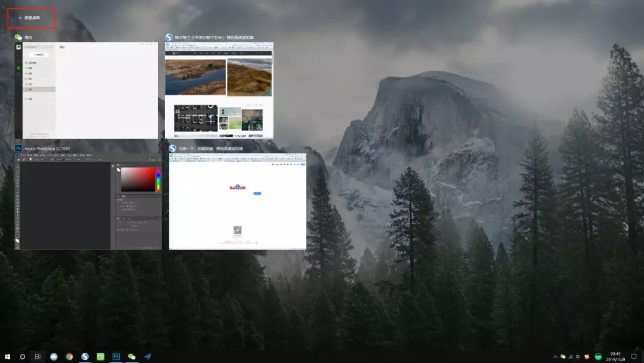Viewport: 644px width, 363px height.
Task: Open the Action Center notification icon
Action: [x=634, y=357]
